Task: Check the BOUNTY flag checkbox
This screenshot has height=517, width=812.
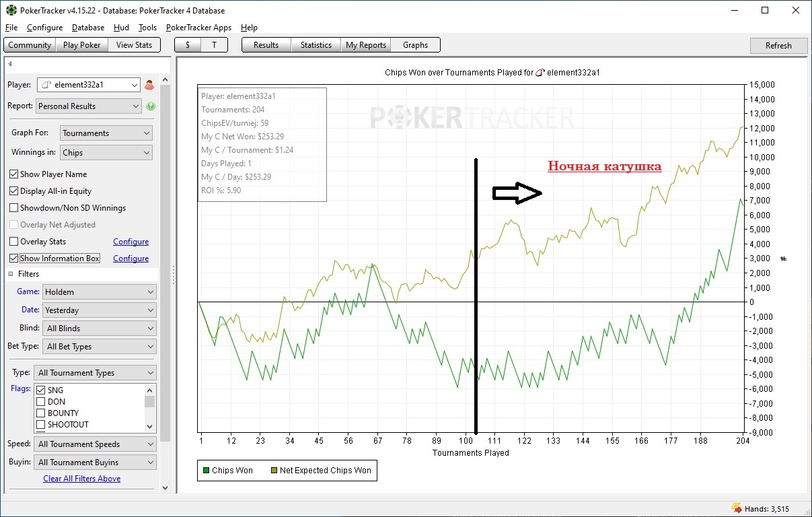Action: click(41, 413)
